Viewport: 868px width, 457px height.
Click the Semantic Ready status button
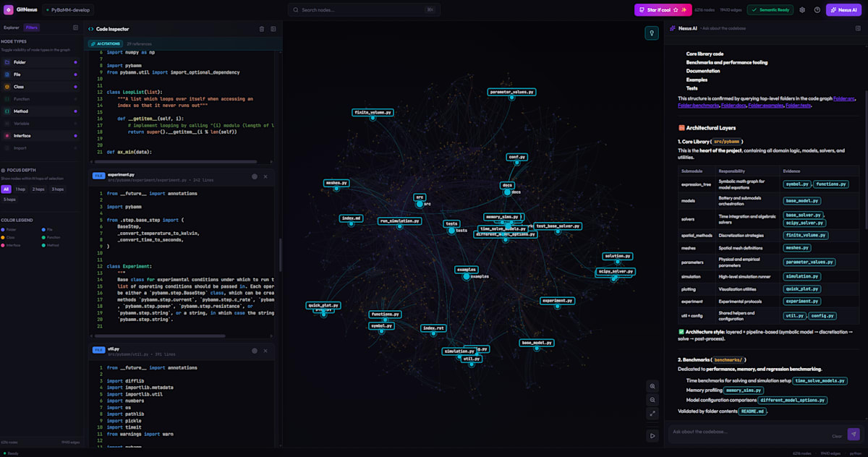pyautogui.click(x=771, y=10)
